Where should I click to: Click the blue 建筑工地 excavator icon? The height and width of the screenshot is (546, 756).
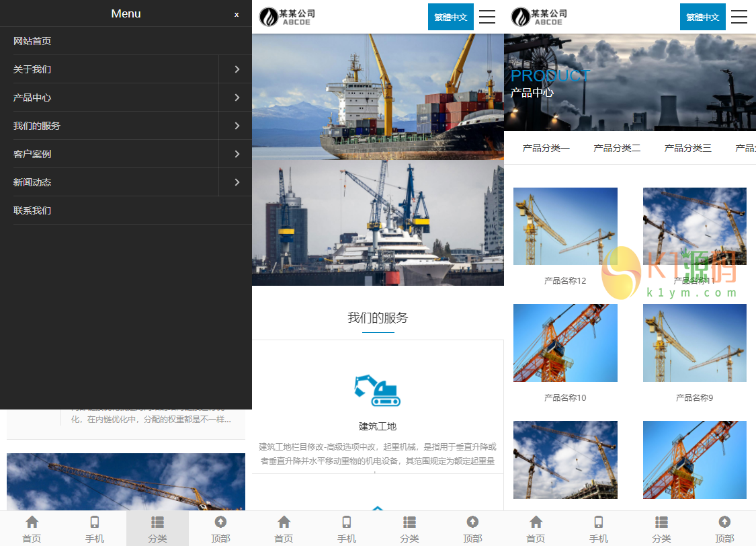click(x=378, y=390)
